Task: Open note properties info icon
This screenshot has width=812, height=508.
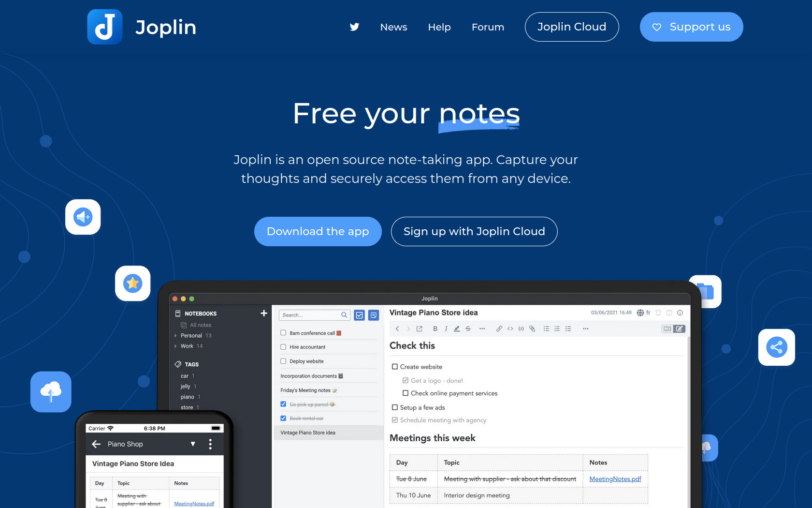Action: [680, 313]
